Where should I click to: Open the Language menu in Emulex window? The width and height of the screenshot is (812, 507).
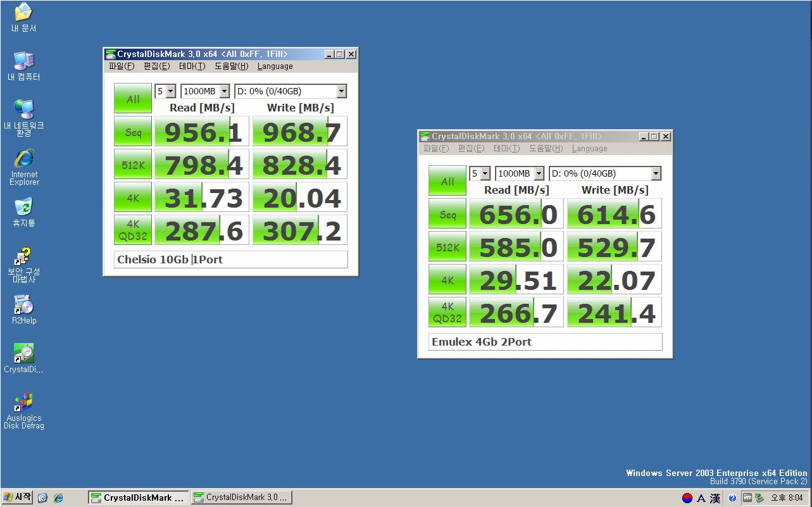pyautogui.click(x=590, y=148)
